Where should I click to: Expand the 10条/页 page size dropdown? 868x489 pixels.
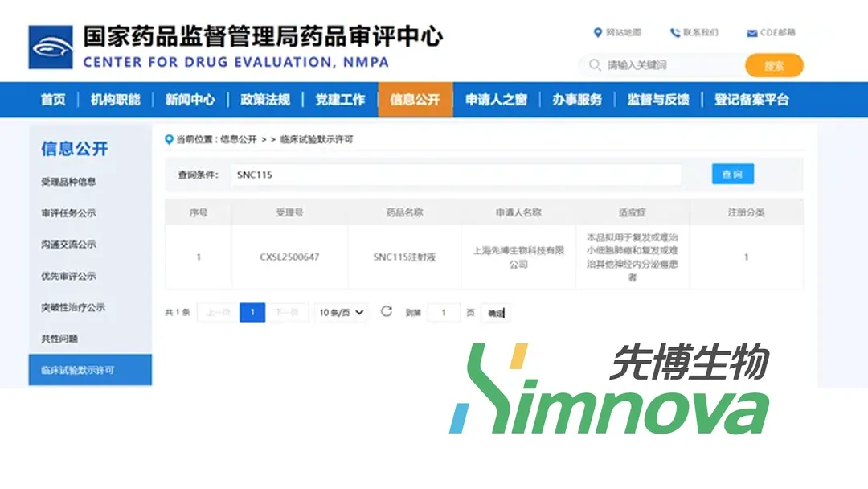click(x=342, y=313)
